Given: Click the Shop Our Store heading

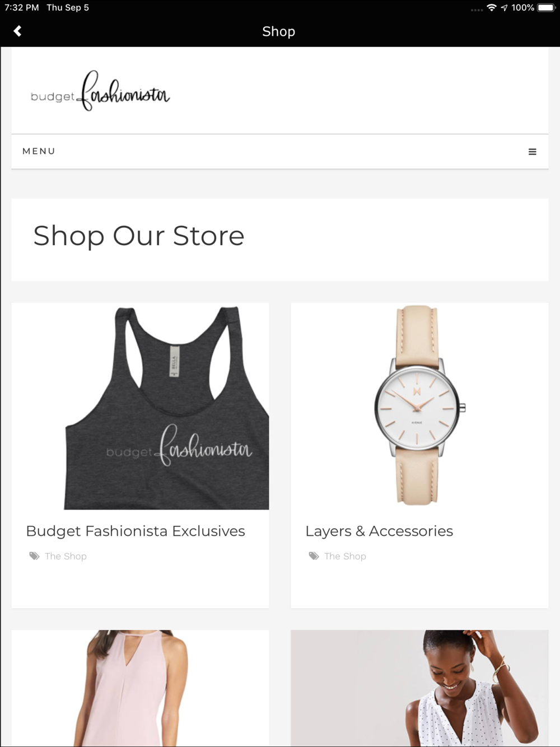Looking at the screenshot, I should [x=139, y=236].
